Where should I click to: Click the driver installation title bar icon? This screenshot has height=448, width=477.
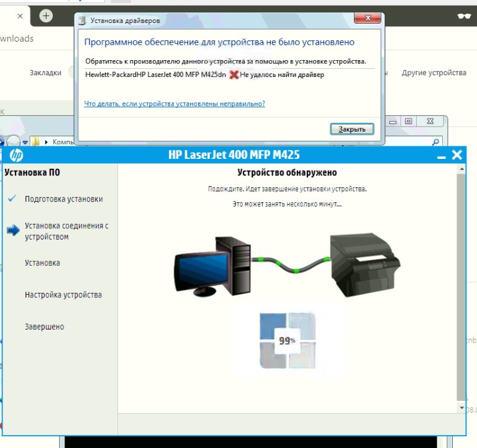[82, 20]
